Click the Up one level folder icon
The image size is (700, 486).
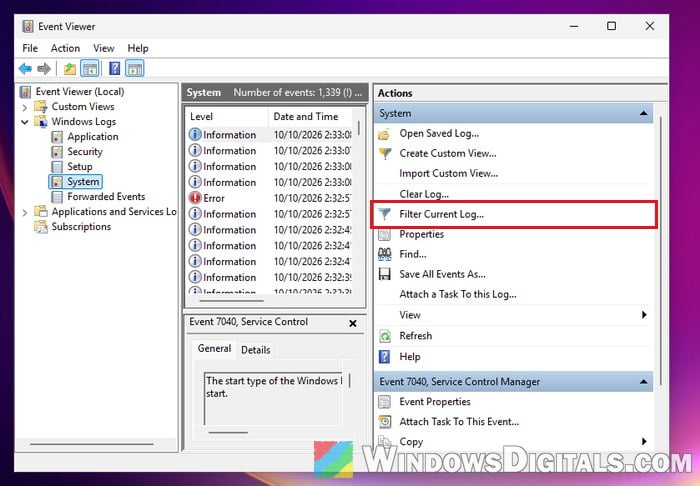70,69
